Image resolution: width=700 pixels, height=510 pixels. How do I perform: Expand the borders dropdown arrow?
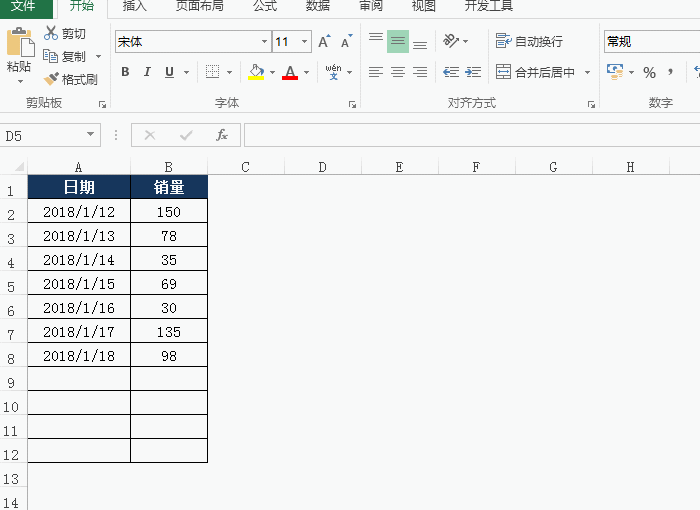coord(229,72)
